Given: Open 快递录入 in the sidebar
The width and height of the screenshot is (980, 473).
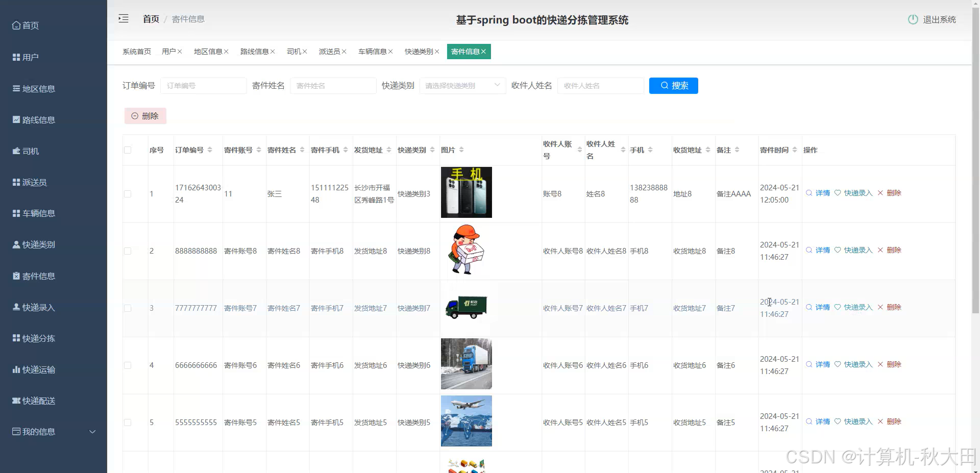Looking at the screenshot, I should pos(34,307).
